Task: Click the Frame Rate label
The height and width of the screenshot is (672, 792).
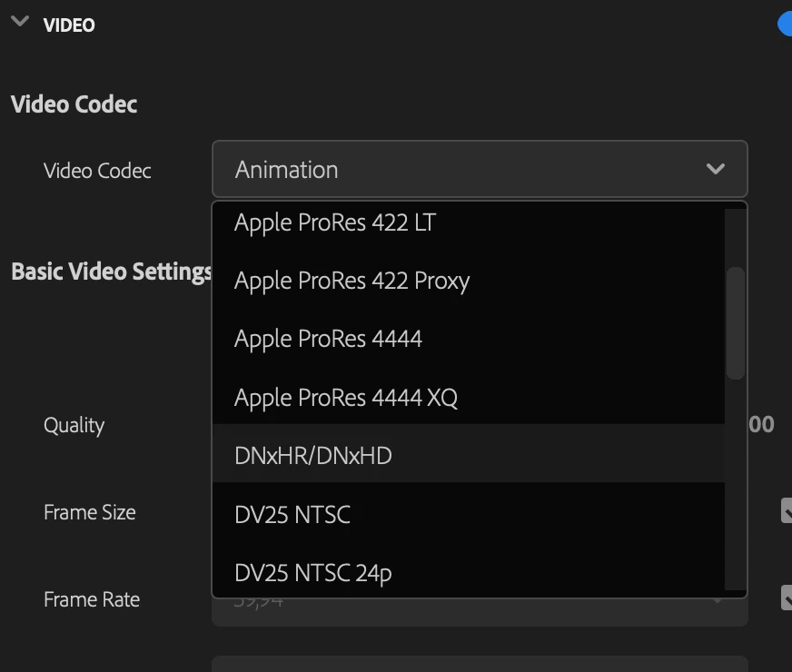Action: [92, 599]
